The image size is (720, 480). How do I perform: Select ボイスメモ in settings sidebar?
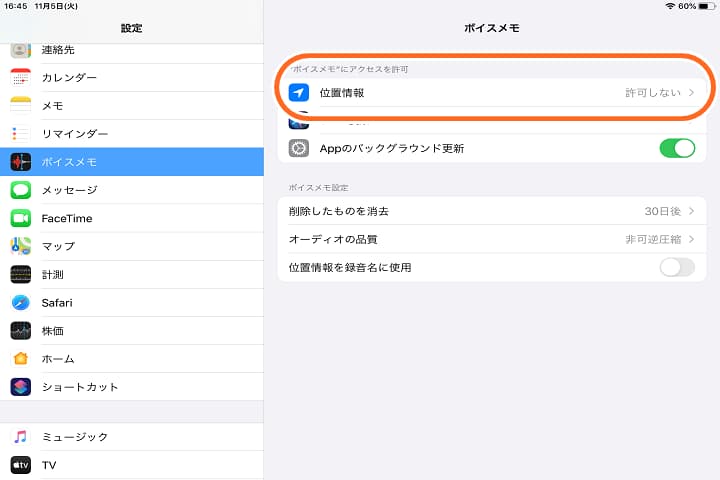(132, 162)
